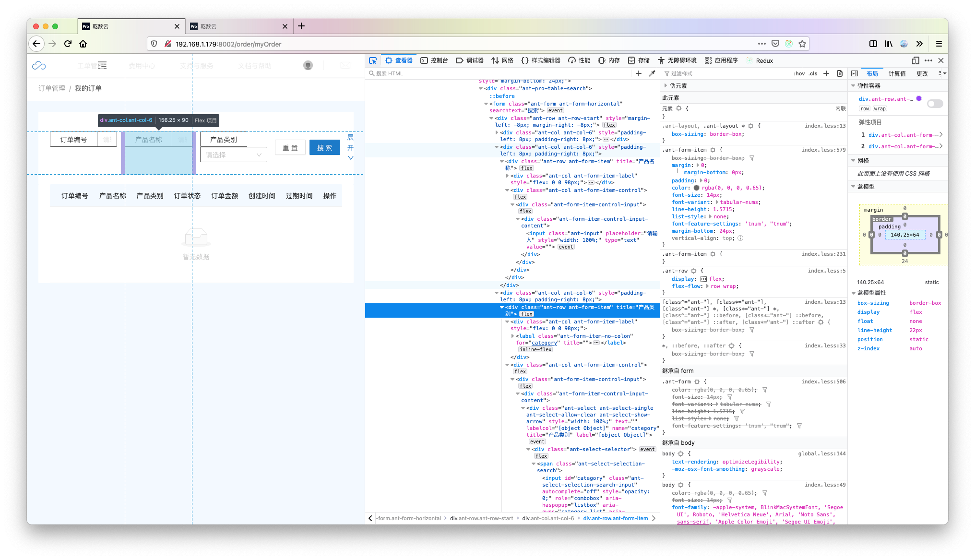Collapse the ant-form-item-control-input tree node
The image size is (975, 560).
click(x=512, y=204)
